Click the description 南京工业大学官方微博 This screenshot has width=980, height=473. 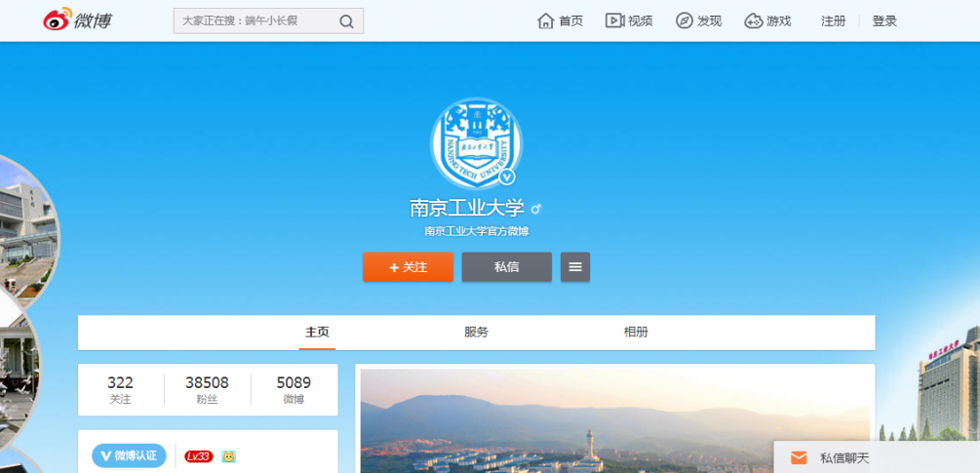coord(477,231)
